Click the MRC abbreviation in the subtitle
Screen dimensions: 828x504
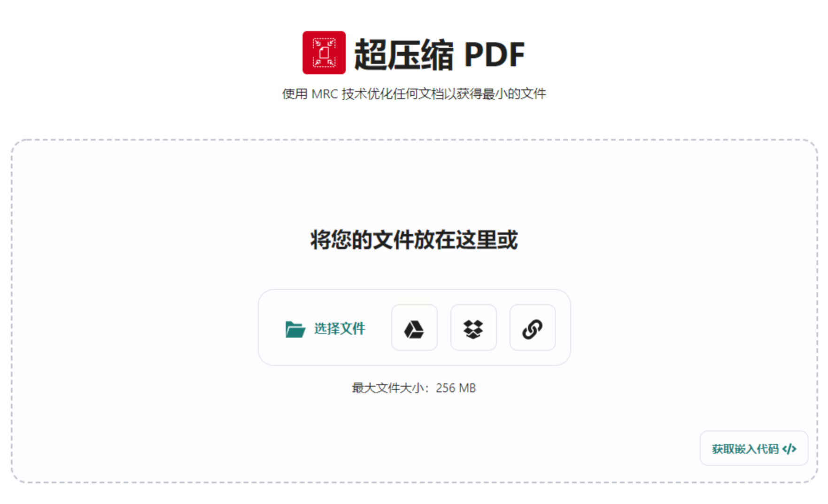point(325,94)
